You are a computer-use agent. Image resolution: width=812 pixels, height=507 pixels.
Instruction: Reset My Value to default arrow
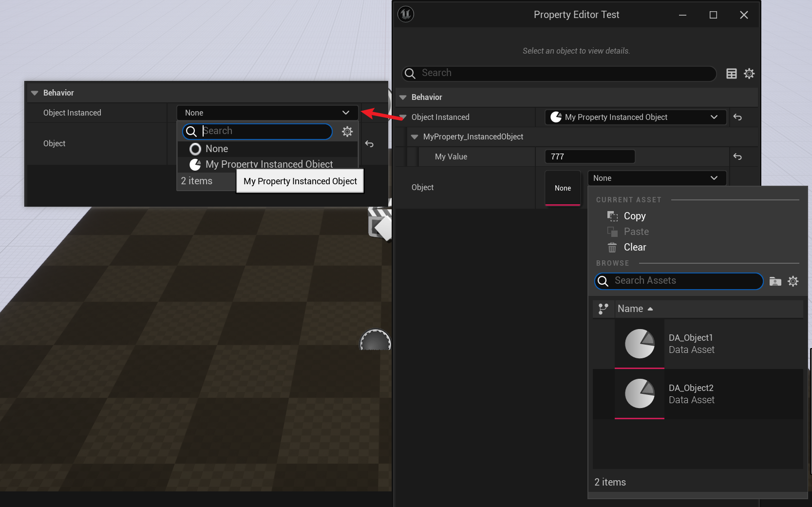pos(737,157)
